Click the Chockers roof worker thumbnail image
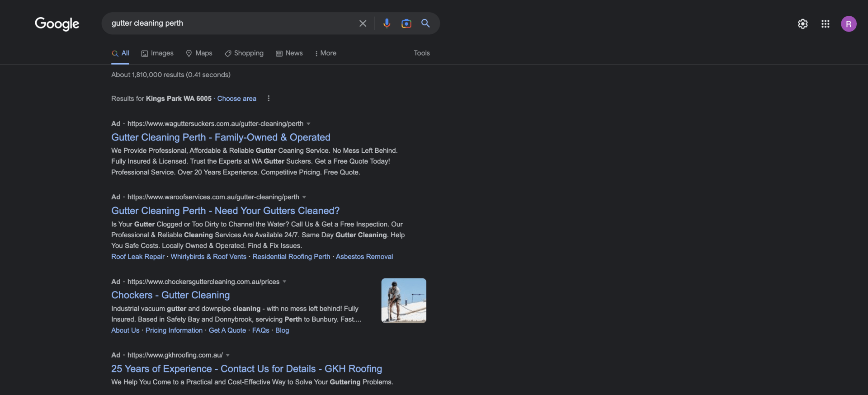868x395 pixels. 404,301
